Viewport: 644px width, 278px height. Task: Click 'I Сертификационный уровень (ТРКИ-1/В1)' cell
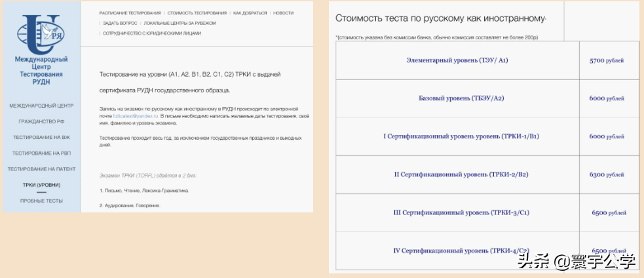click(x=457, y=136)
